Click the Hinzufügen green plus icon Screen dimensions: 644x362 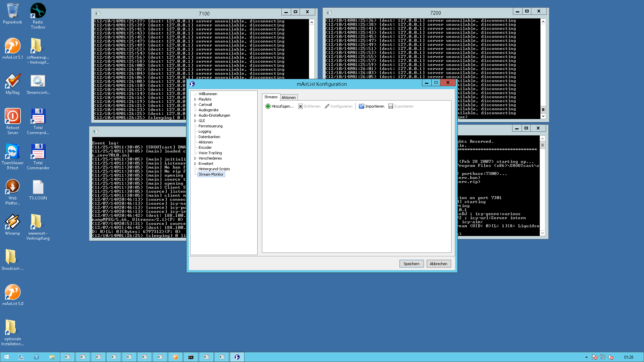point(268,106)
